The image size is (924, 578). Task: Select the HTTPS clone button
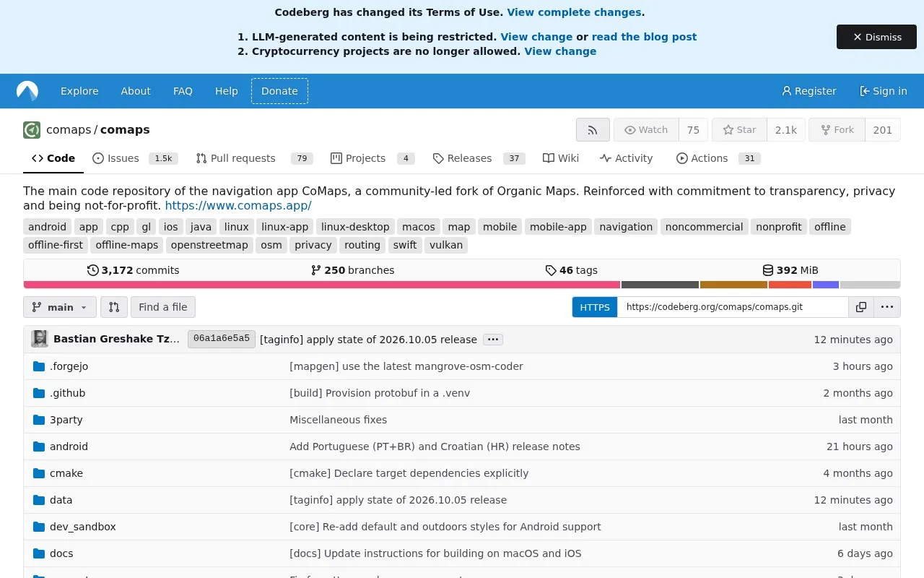pyautogui.click(x=595, y=307)
